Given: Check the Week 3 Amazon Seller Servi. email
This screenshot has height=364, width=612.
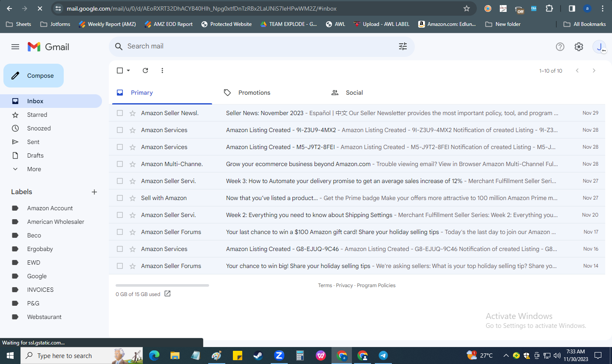Looking at the screenshot, I should (120, 181).
